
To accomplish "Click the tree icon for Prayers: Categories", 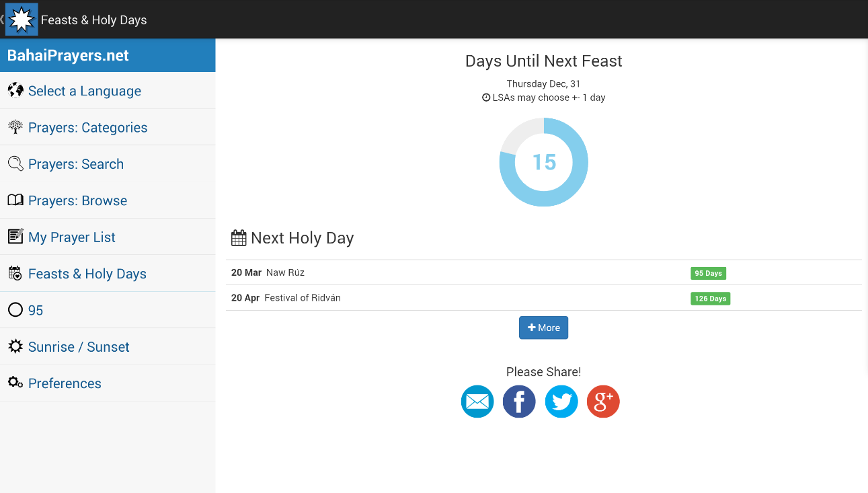I will 15,127.
